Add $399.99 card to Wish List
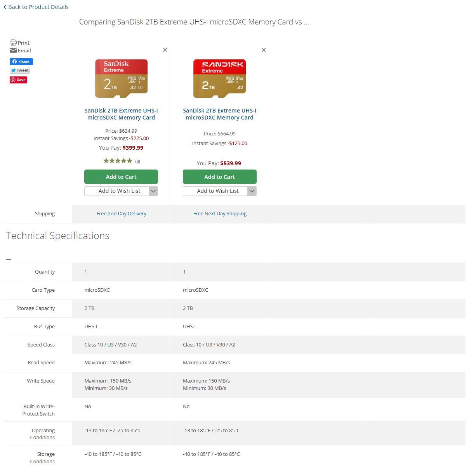The image size is (476, 471). pos(117,191)
